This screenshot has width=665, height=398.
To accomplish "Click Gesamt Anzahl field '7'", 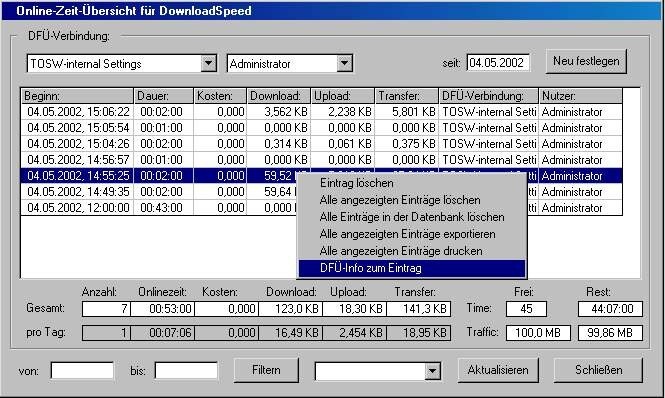I will pyautogui.click(x=106, y=308).
